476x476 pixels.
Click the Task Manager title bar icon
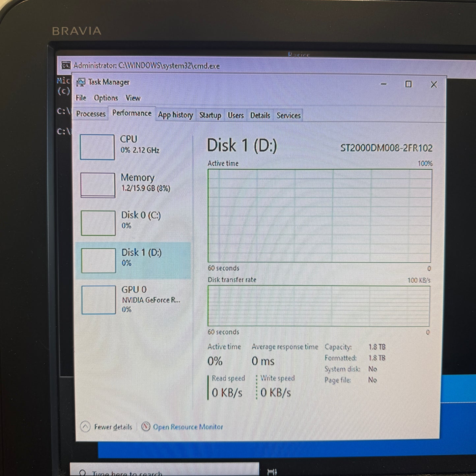tap(81, 82)
